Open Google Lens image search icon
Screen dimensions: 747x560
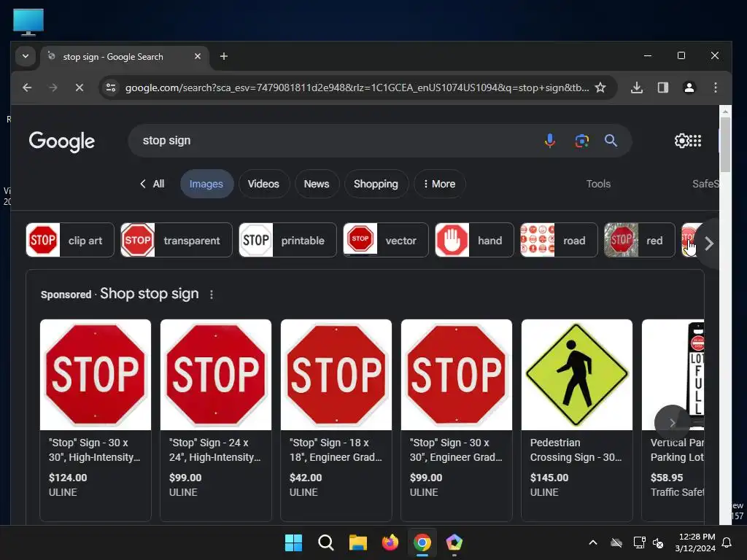581,141
